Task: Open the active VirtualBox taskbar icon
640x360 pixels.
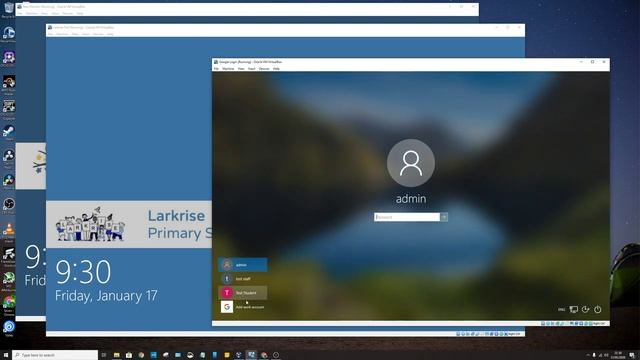Action: (251, 355)
